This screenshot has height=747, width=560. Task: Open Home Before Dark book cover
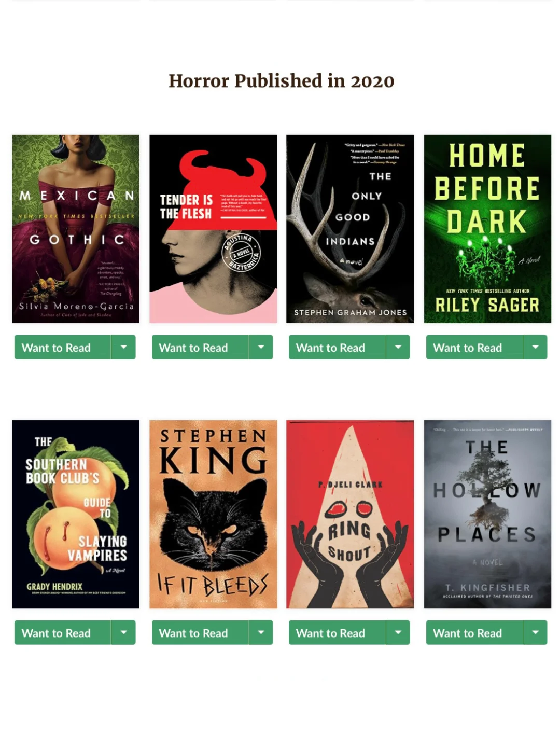click(487, 229)
